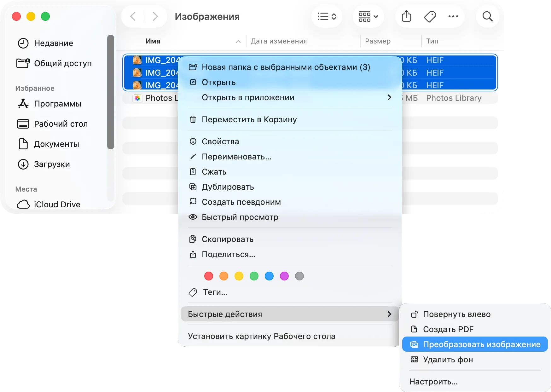The image size is (551, 392).
Task: Choose Теги… in the context menu
Action: [290, 292]
